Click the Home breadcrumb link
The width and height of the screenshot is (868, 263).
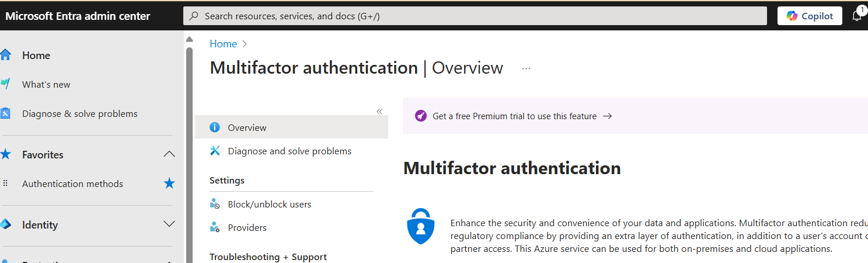click(224, 44)
